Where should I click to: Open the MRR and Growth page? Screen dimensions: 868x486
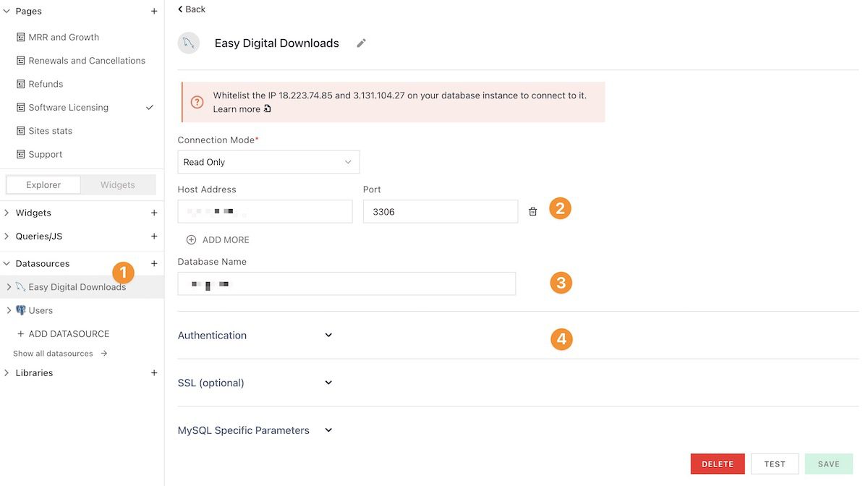coord(64,37)
